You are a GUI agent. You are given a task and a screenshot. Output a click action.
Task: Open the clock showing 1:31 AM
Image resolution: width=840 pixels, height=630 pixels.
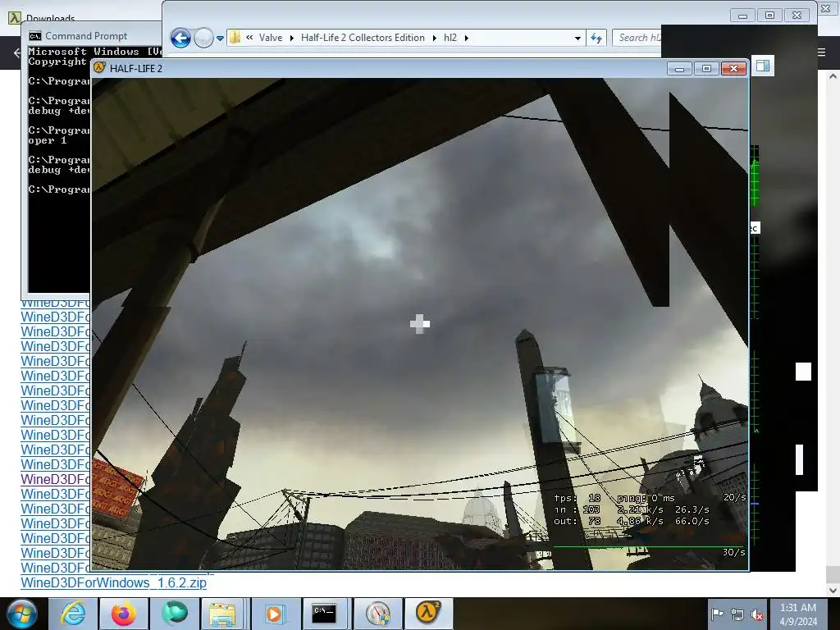(x=797, y=614)
